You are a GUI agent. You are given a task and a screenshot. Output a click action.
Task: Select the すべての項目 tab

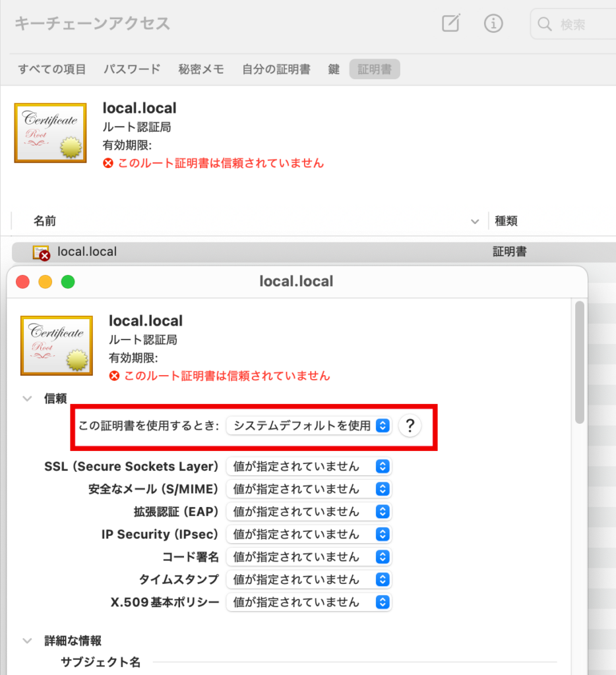[52, 69]
